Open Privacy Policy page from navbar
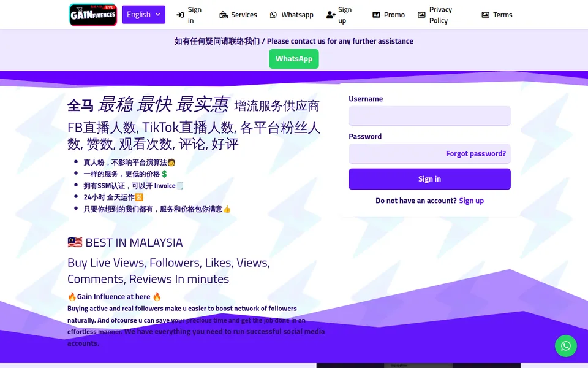Image resolution: width=588 pixels, height=368 pixels. pyautogui.click(x=435, y=15)
